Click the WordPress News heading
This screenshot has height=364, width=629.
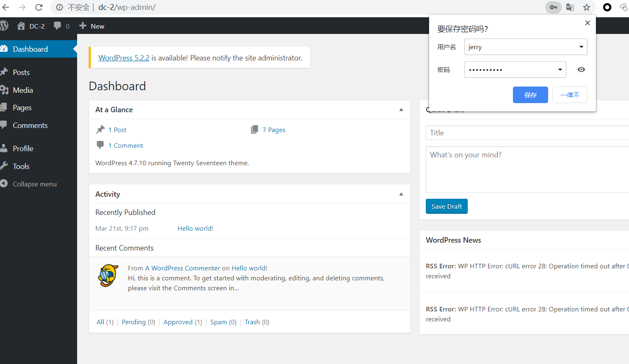[453, 240]
